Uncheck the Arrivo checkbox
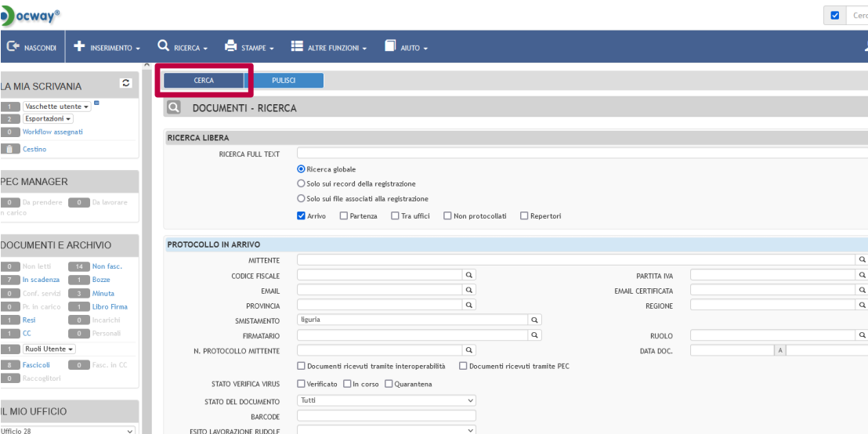 coord(302,216)
